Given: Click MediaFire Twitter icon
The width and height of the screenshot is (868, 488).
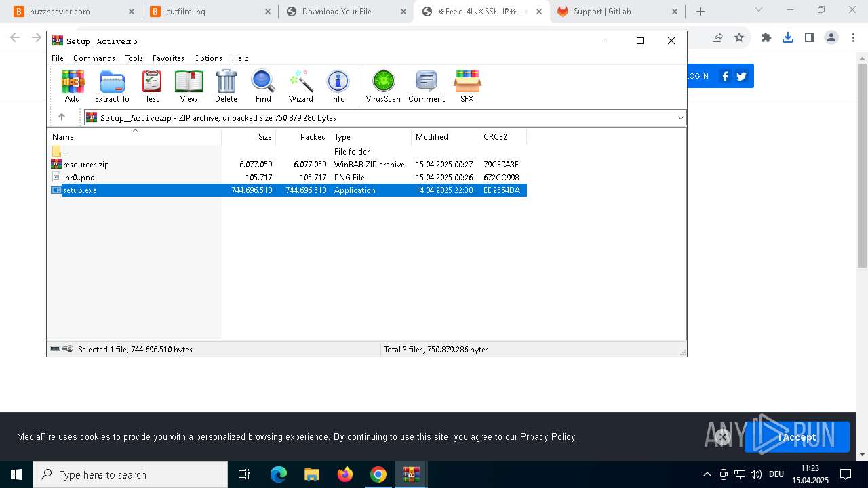Looking at the screenshot, I should 741,76.
